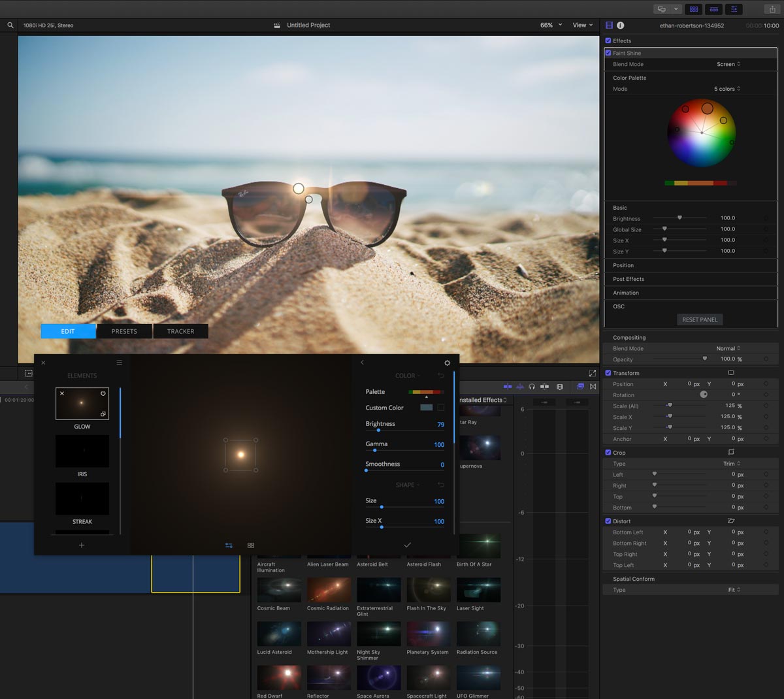Open the share/export button in the toolbar
The width and height of the screenshot is (784, 699).
coord(772,9)
